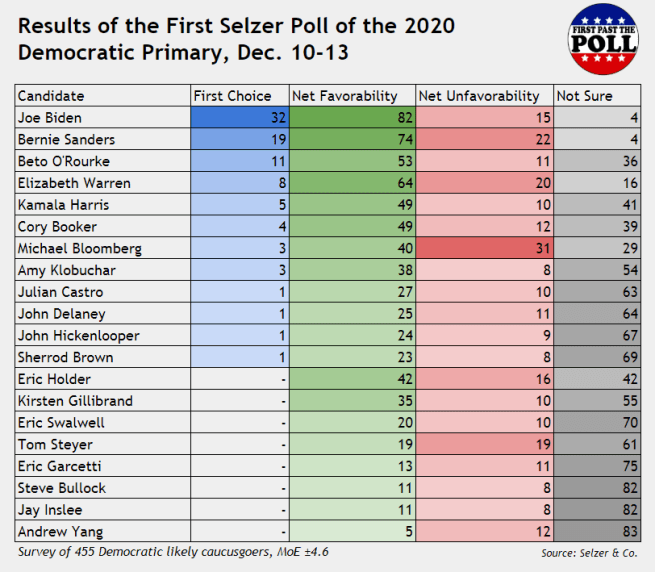
Task: Click the Net Favorability column header
Action: pyautogui.click(x=350, y=96)
